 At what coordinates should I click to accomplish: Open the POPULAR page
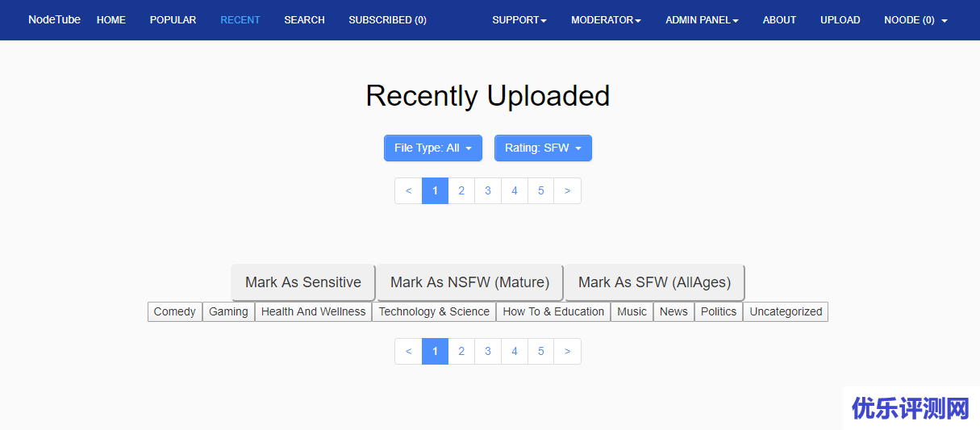pos(173,20)
